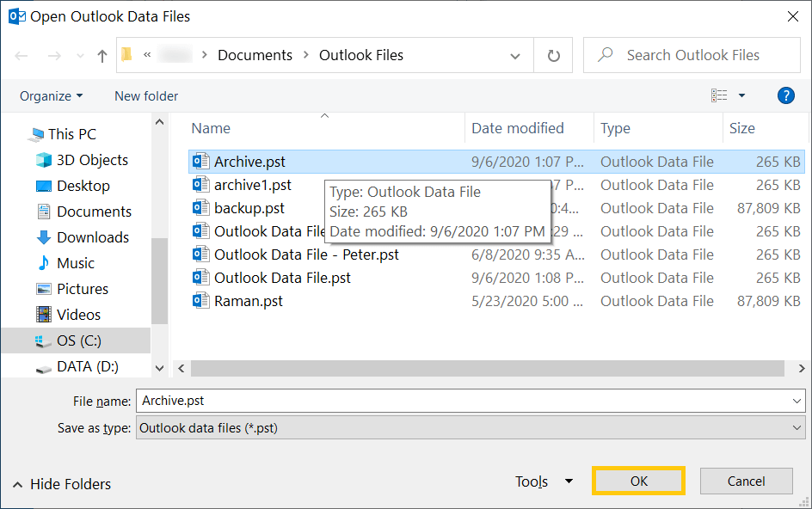This screenshot has height=509, width=812.
Task: Click the 87,809 KB size of backup.pst
Action: click(x=768, y=208)
